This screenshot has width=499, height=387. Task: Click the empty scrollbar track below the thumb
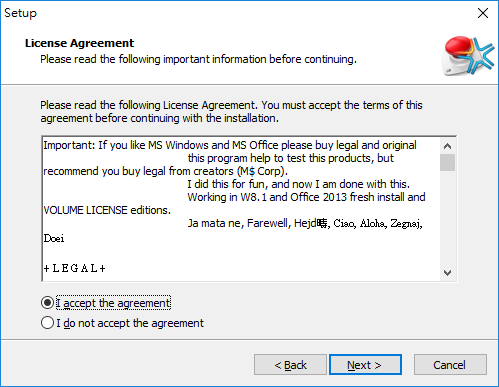pos(447,218)
